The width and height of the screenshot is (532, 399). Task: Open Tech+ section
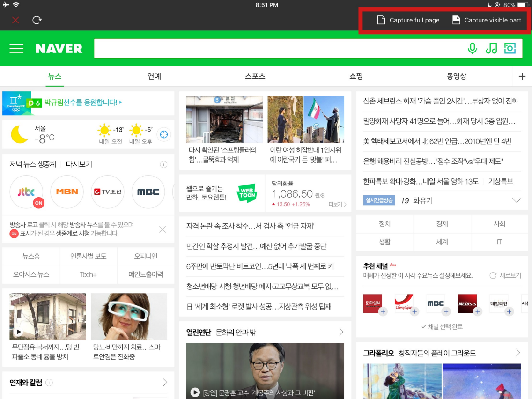tap(88, 274)
